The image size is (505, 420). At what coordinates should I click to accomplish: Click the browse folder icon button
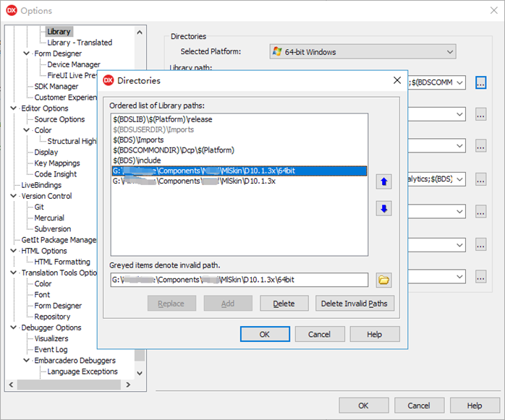click(383, 280)
